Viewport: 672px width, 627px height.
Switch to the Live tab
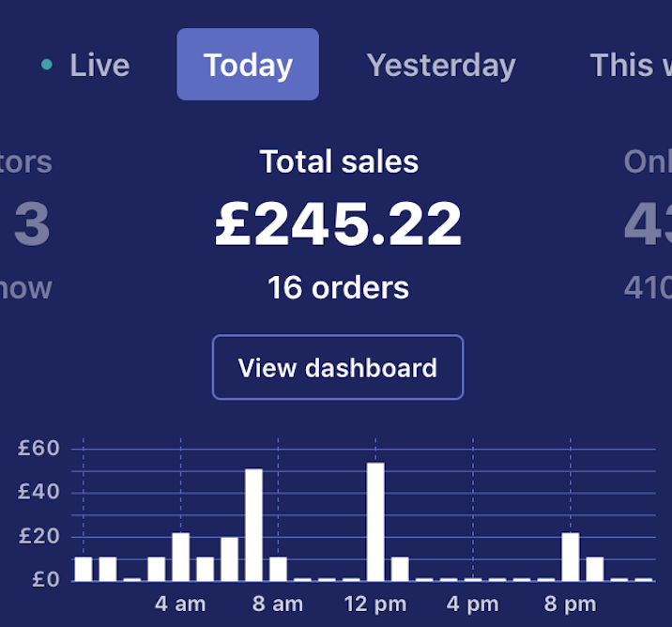tap(99, 65)
